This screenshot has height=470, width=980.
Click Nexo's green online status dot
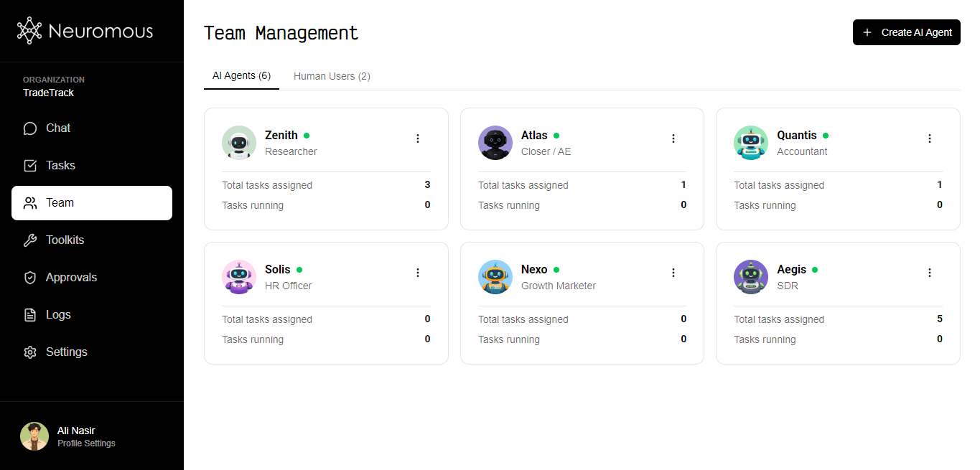556,270
